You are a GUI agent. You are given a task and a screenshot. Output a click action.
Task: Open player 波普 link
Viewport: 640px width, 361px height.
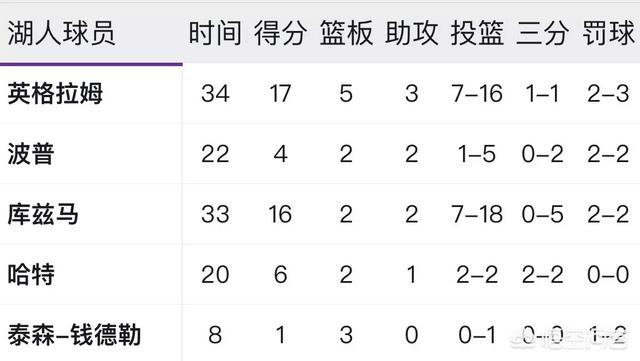pyautogui.click(x=31, y=154)
